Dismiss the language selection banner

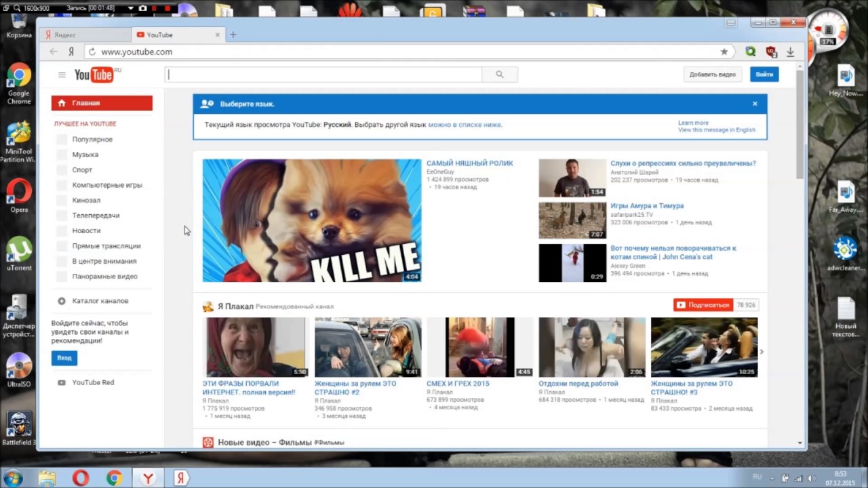coord(755,104)
